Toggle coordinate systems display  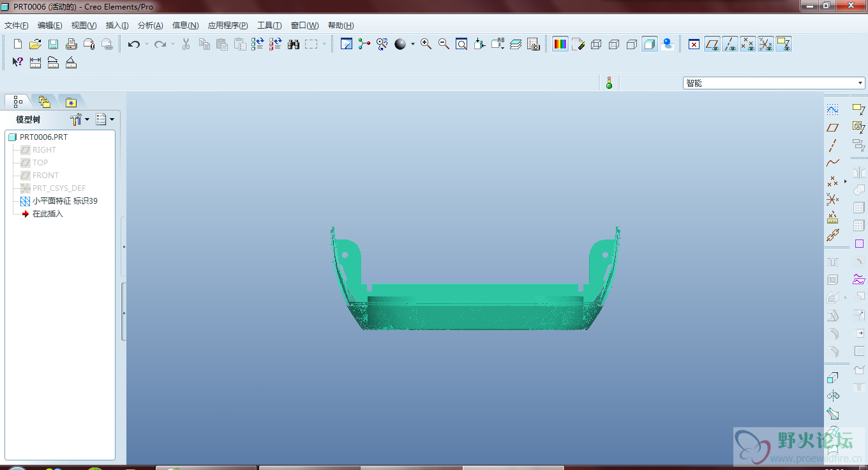(x=766, y=44)
